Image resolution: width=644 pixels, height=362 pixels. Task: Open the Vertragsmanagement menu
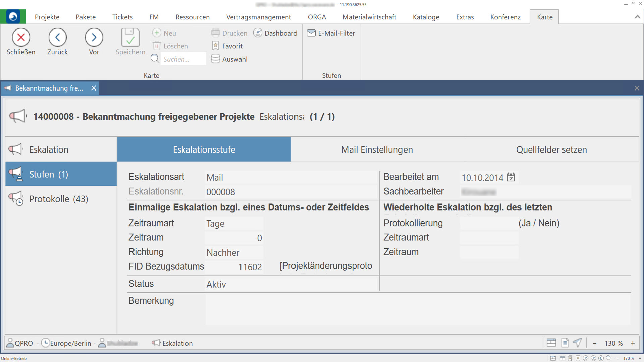(258, 17)
